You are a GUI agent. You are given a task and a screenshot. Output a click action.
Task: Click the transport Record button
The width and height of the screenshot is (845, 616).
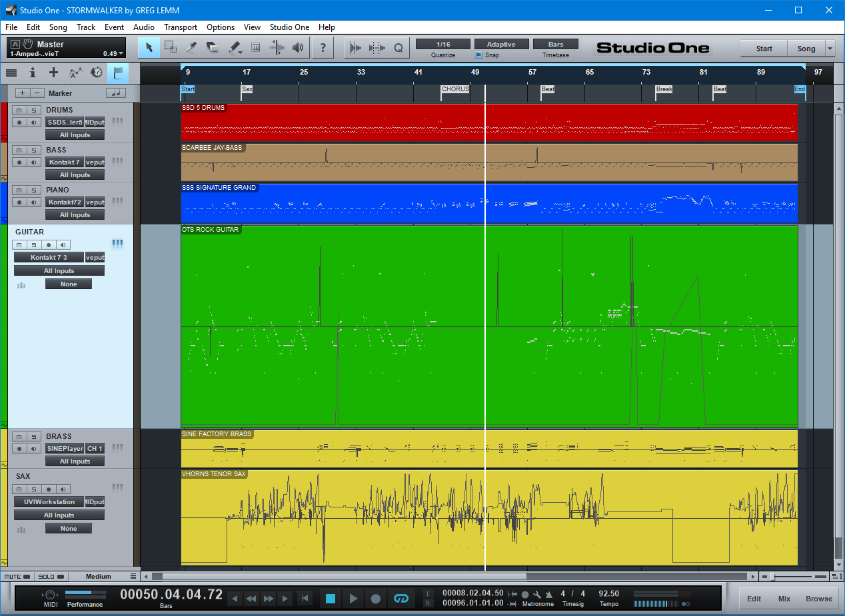376,599
